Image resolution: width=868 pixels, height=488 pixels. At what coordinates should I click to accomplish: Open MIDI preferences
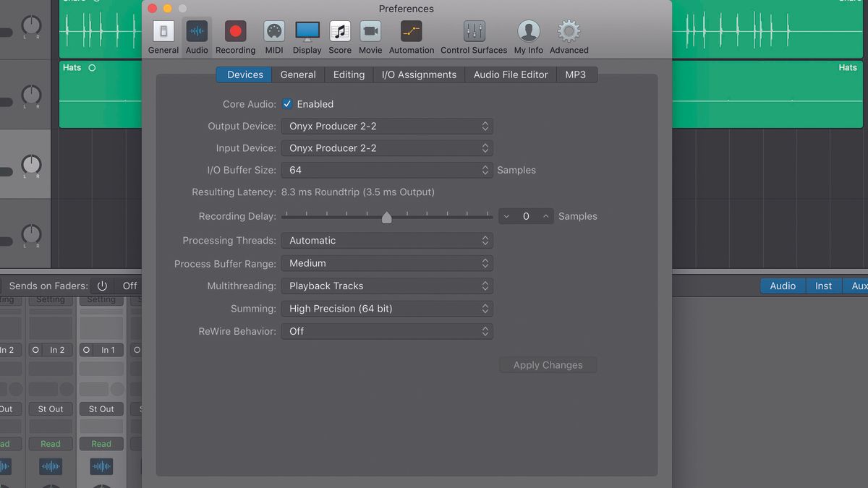[273, 32]
